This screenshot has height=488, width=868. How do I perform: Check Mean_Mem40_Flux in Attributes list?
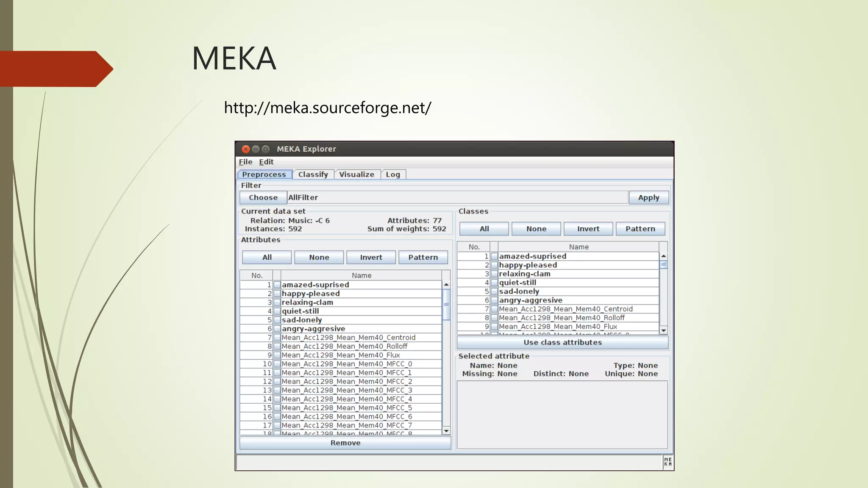point(277,355)
